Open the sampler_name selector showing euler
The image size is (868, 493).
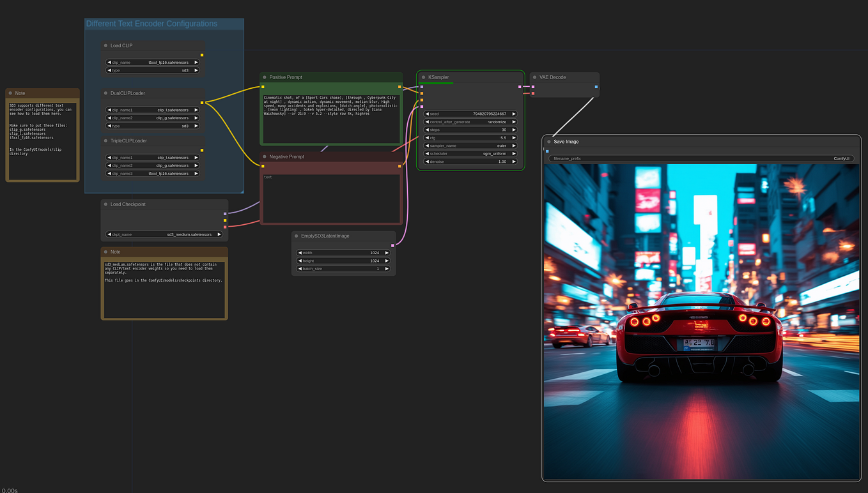point(470,146)
